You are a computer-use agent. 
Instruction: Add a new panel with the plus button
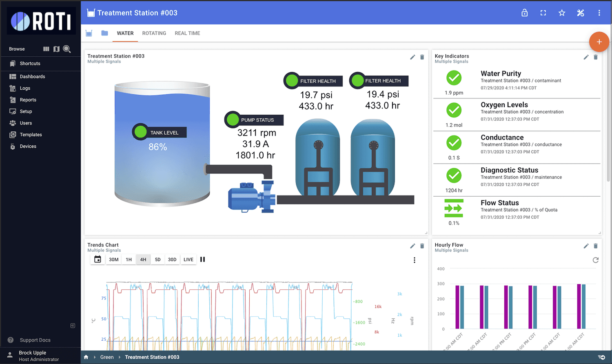point(599,42)
